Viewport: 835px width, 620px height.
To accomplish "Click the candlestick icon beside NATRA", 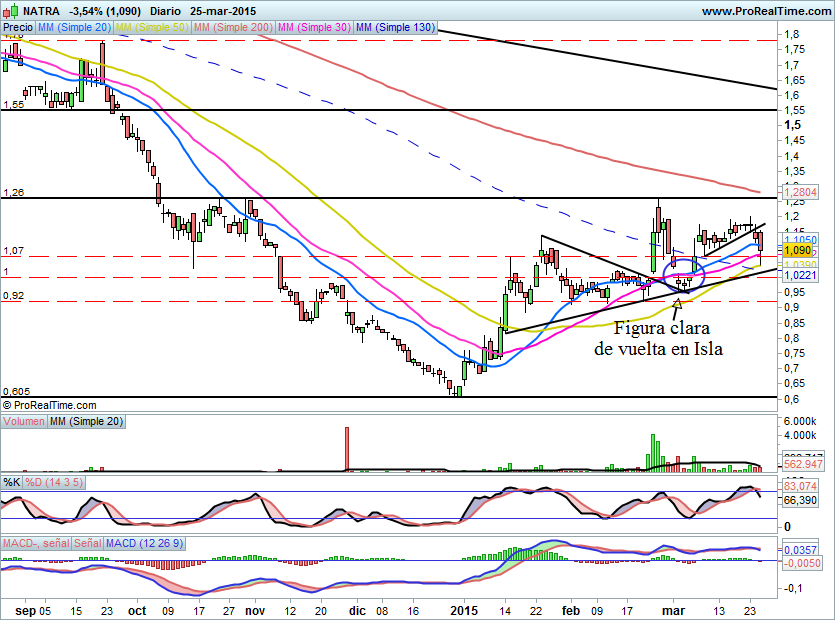I will [x=11, y=10].
